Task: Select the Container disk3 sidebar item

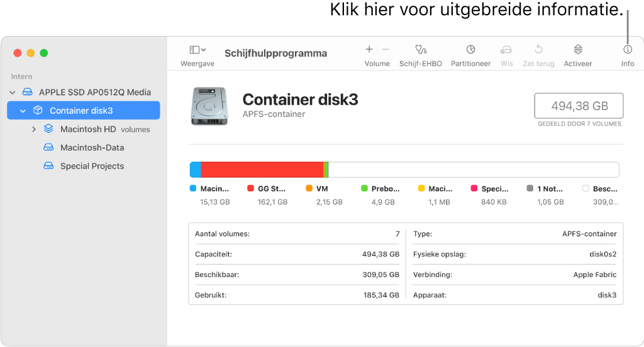Action: 81,111
